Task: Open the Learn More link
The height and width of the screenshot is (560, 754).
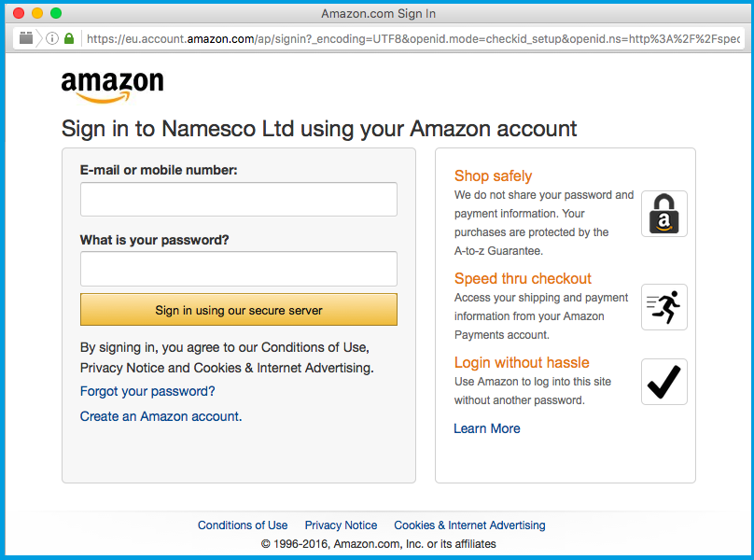Action: (x=486, y=428)
